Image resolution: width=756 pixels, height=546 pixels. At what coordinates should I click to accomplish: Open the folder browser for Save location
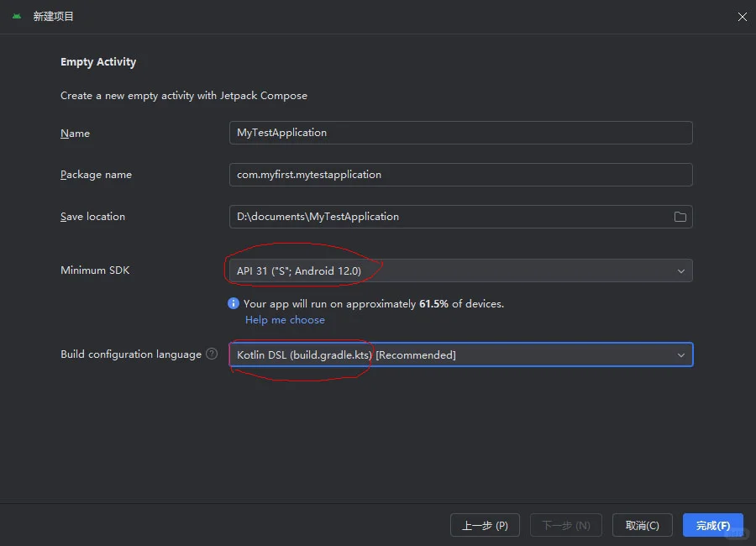click(680, 217)
